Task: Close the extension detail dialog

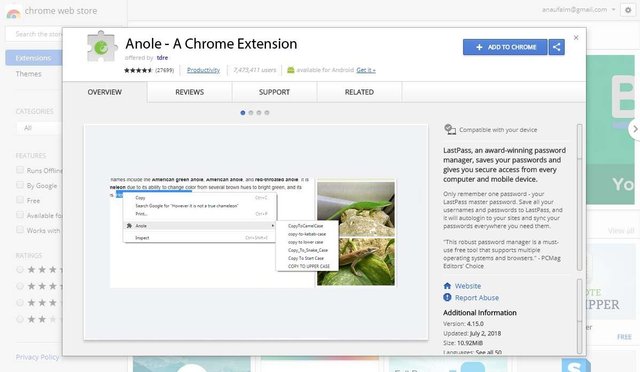Action: [576, 38]
